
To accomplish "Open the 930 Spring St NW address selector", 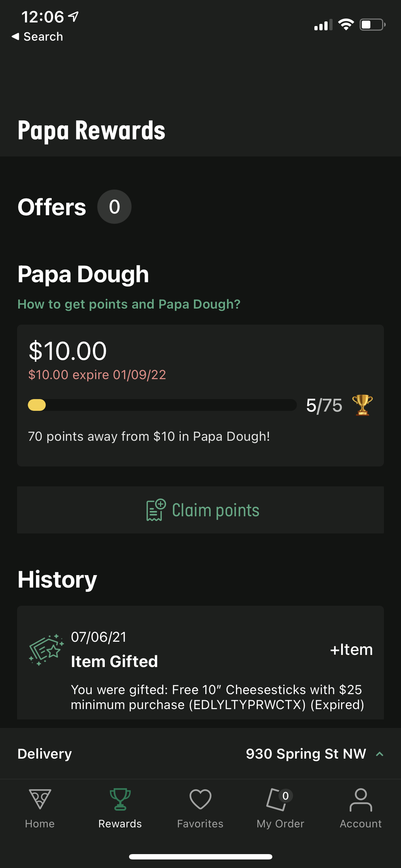I will (306, 754).
